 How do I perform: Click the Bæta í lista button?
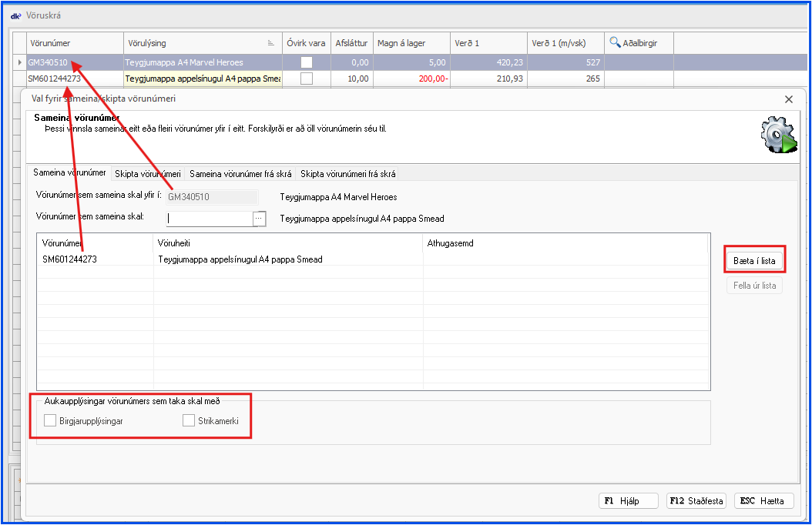coord(754,261)
